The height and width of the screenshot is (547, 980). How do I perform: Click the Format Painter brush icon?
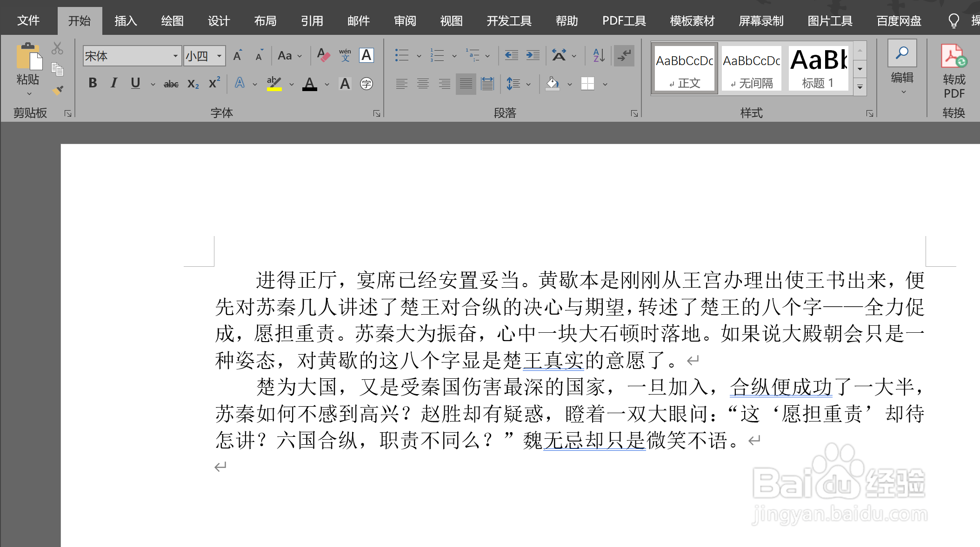coord(58,90)
